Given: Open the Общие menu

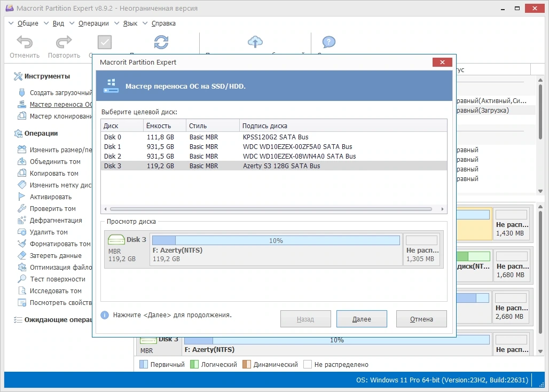Looking at the screenshot, I should tap(28, 23).
